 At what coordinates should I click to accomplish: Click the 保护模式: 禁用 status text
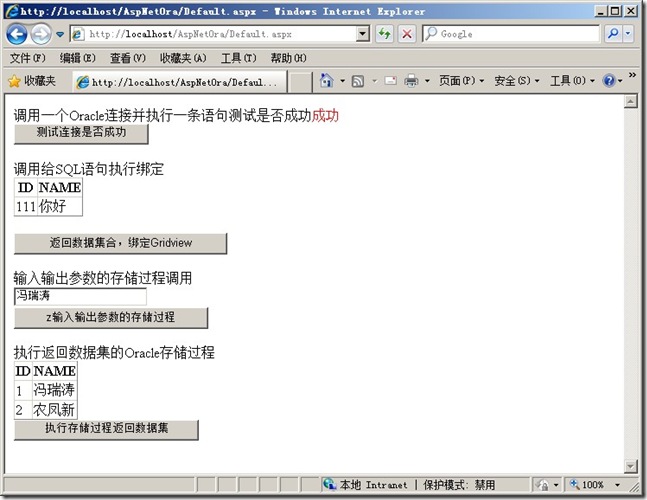[x=459, y=485]
